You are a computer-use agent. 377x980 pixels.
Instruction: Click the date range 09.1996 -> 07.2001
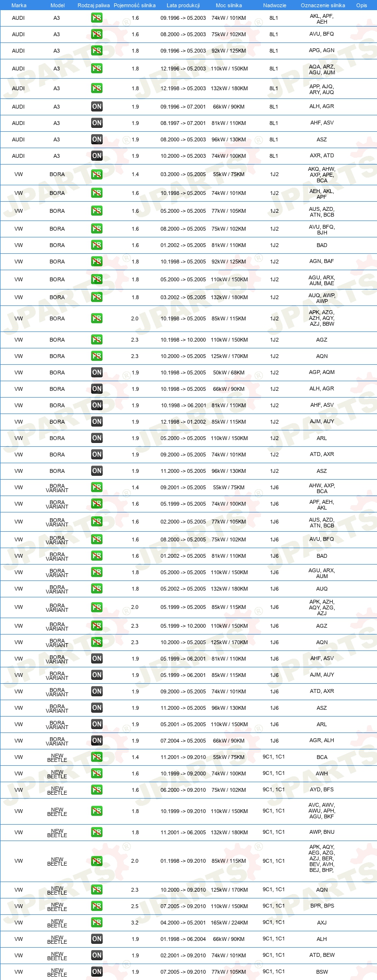tap(183, 107)
